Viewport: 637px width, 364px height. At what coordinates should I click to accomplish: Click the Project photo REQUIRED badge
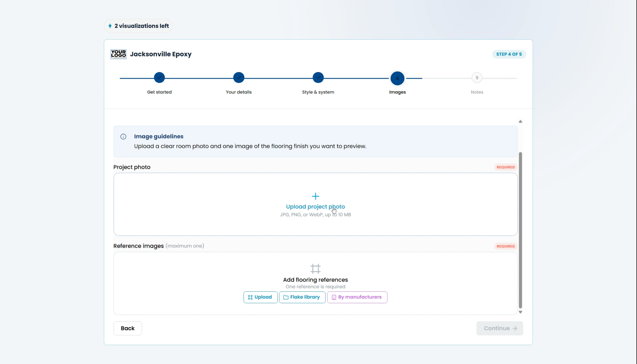click(506, 167)
